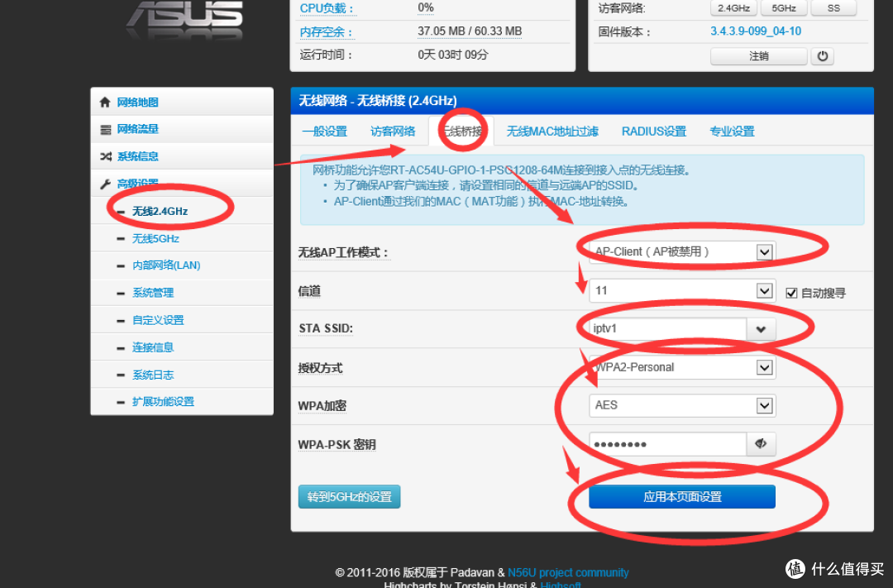Click the traffic icon beside 网络流量

tap(105, 130)
